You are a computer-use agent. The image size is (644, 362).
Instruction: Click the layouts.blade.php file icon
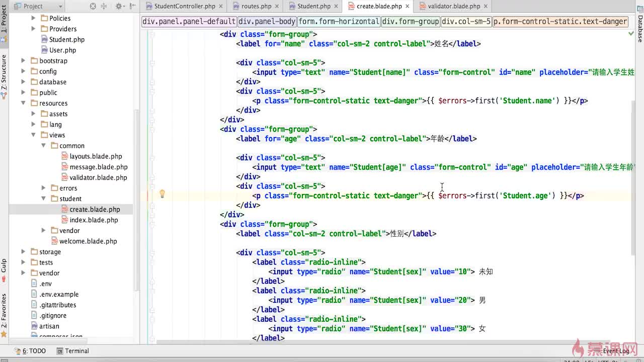click(x=64, y=156)
